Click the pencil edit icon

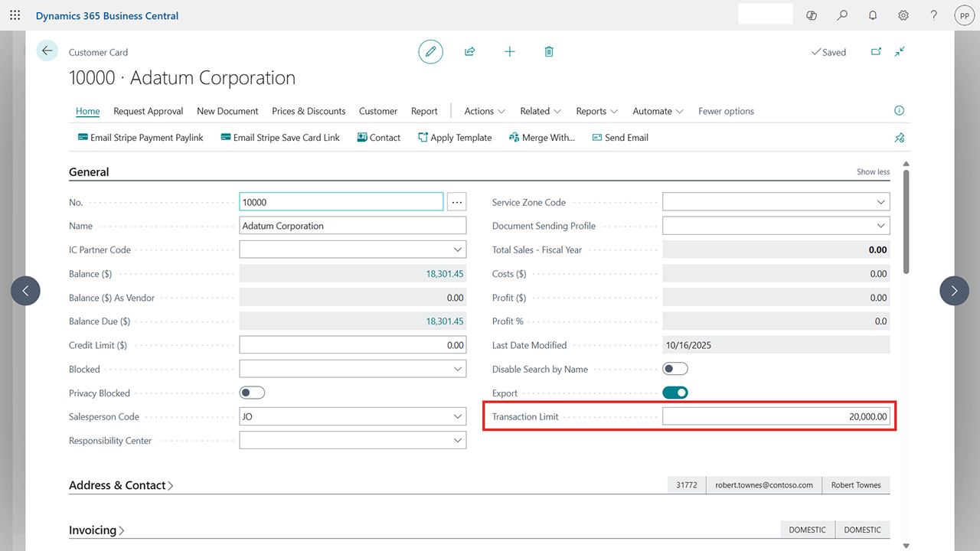pyautogui.click(x=430, y=51)
